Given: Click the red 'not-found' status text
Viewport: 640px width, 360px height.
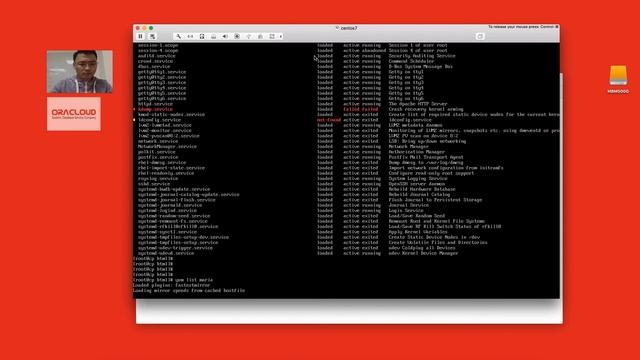Looking at the screenshot, I should tap(329, 120).
